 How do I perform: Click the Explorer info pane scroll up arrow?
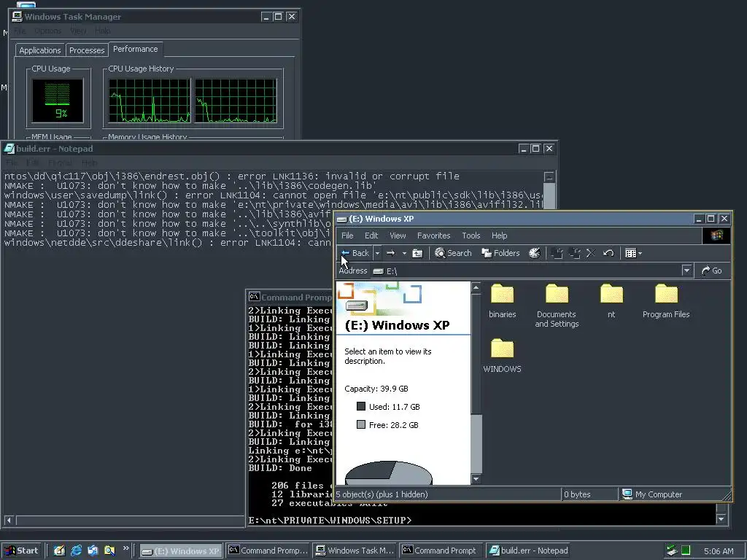tap(476, 287)
